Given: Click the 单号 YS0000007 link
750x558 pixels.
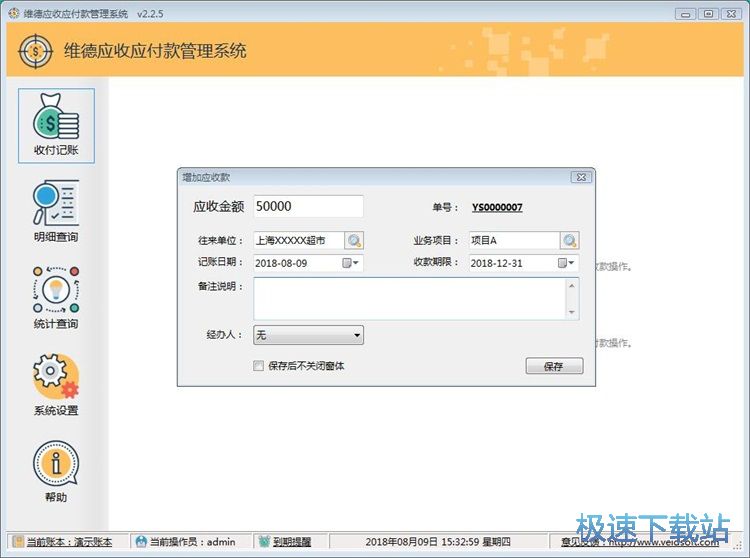Looking at the screenshot, I should tap(497, 207).
